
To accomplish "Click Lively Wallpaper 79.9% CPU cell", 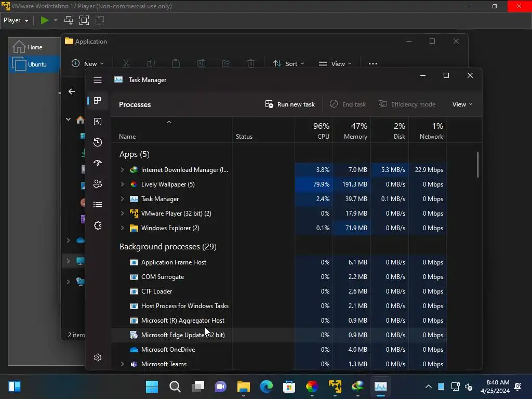I will (x=314, y=184).
